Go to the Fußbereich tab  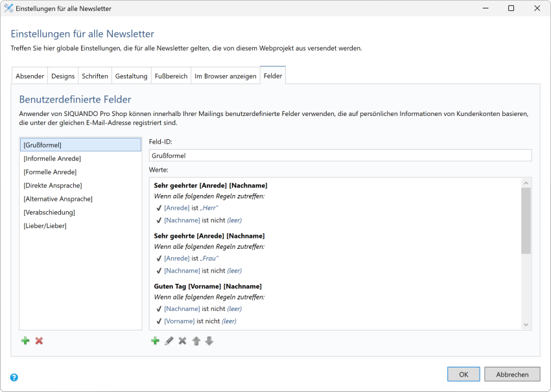click(x=170, y=76)
